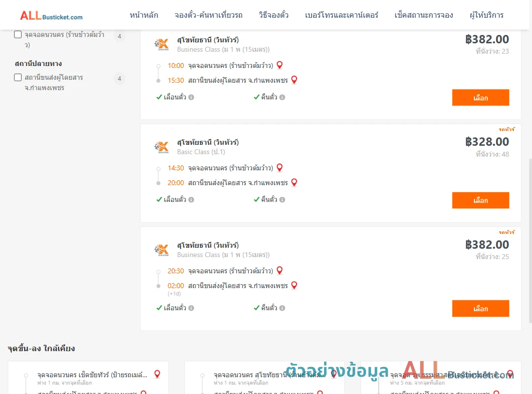This screenshot has height=394, width=532.
Task: Check จุดจอดนวนคร (ร้านข้าวต้มว้าว) filter checkbox
Action: 18,34
